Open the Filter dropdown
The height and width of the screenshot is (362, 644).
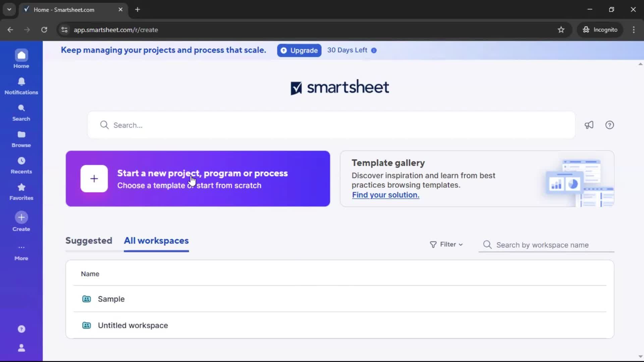tap(446, 244)
